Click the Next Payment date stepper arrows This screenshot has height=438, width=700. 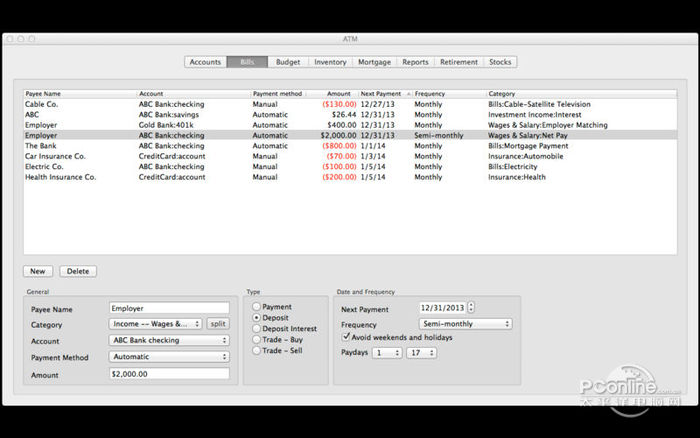pos(471,308)
